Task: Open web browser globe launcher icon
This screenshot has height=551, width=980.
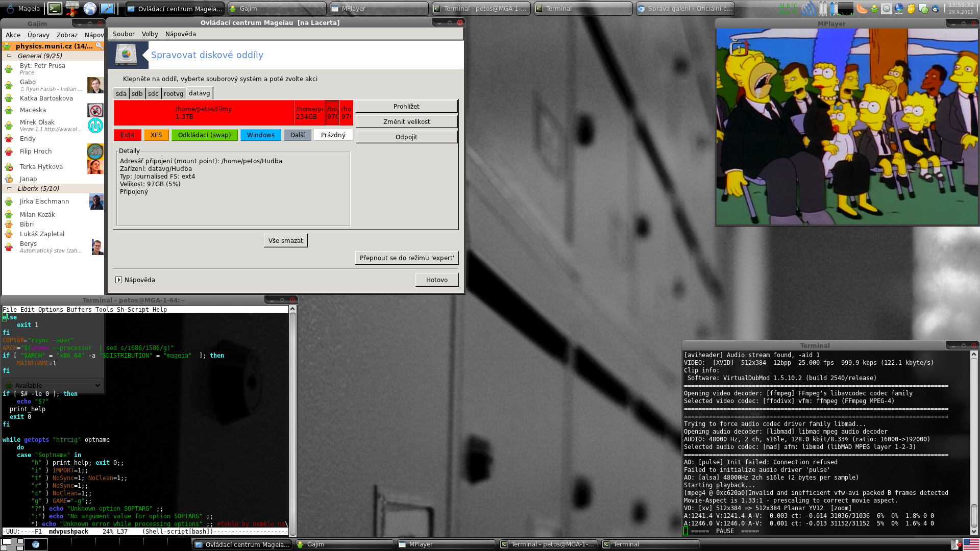Action: pyautogui.click(x=90, y=8)
